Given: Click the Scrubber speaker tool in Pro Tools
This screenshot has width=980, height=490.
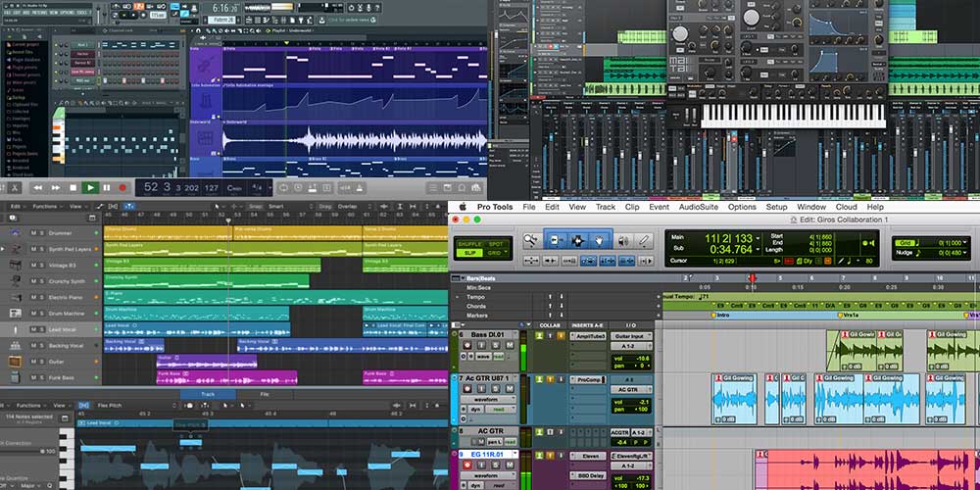Looking at the screenshot, I should pos(621,240).
